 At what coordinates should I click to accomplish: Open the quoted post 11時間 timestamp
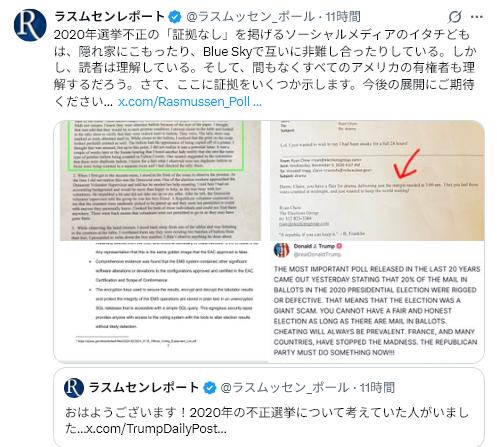(377, 388)
